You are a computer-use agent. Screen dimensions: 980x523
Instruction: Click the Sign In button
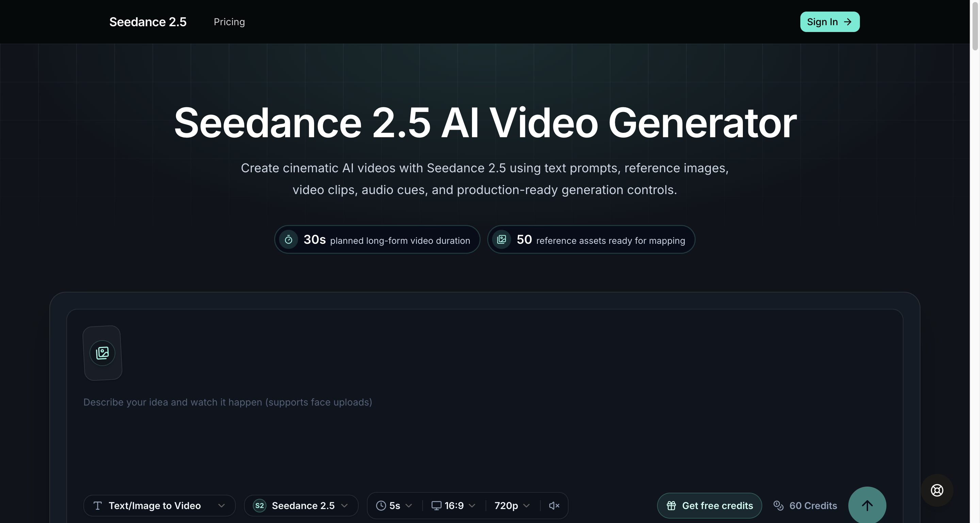click(x=829, y=22)
